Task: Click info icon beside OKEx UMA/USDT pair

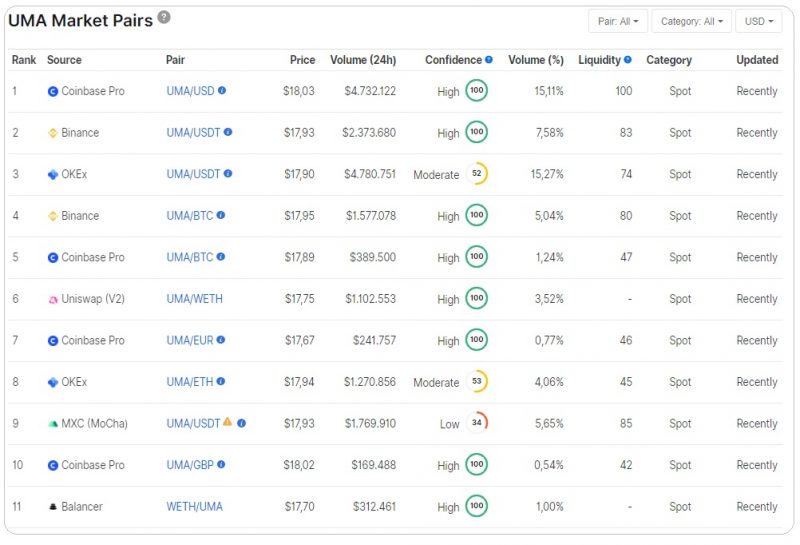Action: tap(228, 174)
